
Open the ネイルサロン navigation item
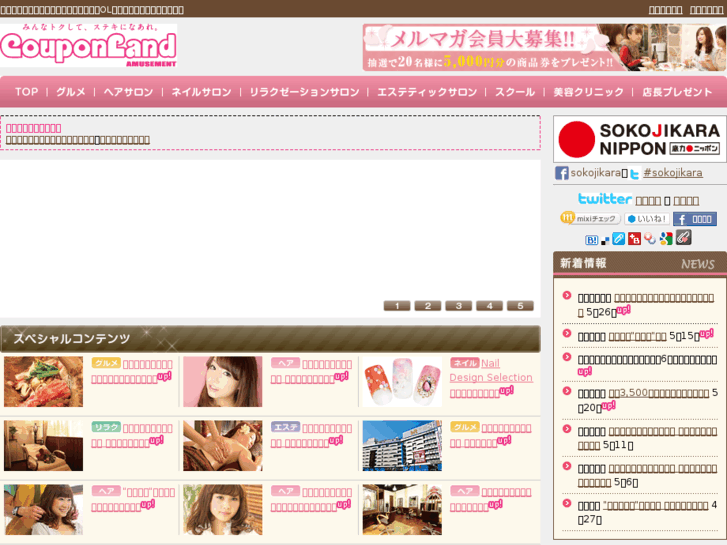tap(201, 92)
